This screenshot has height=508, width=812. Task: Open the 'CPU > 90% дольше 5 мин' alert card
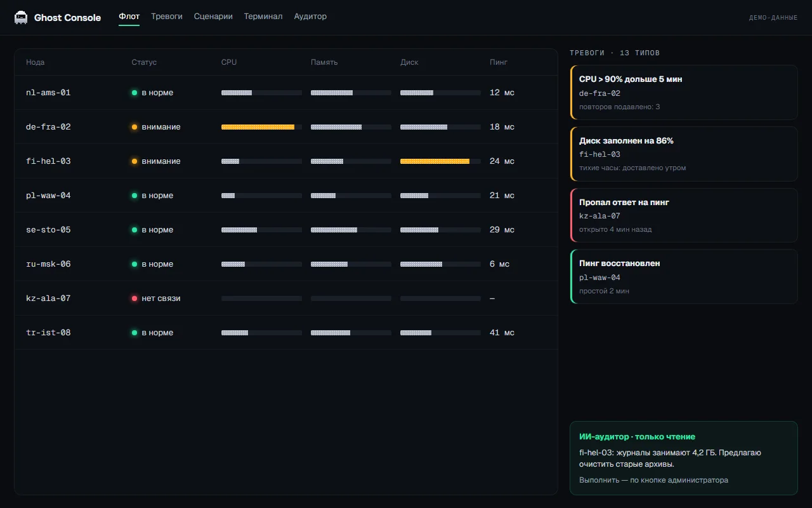click(x=684, y=93)
